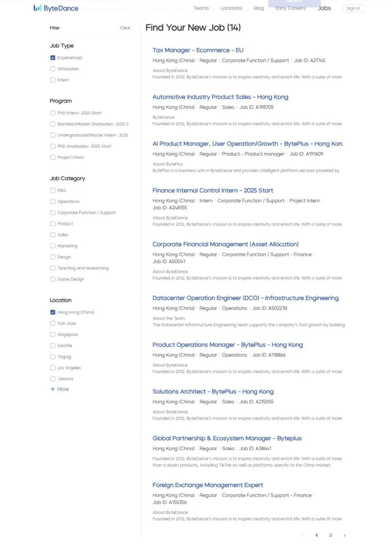Click the ByteDance logo
The height and width of the screenshot is (550, 392).
tap(56, 8)
